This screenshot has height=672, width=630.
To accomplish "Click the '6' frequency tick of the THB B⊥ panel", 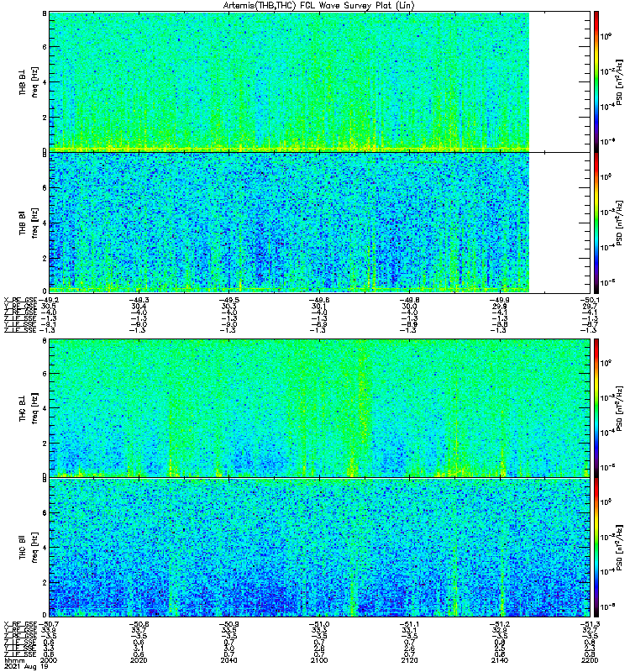I will (45, 47).
